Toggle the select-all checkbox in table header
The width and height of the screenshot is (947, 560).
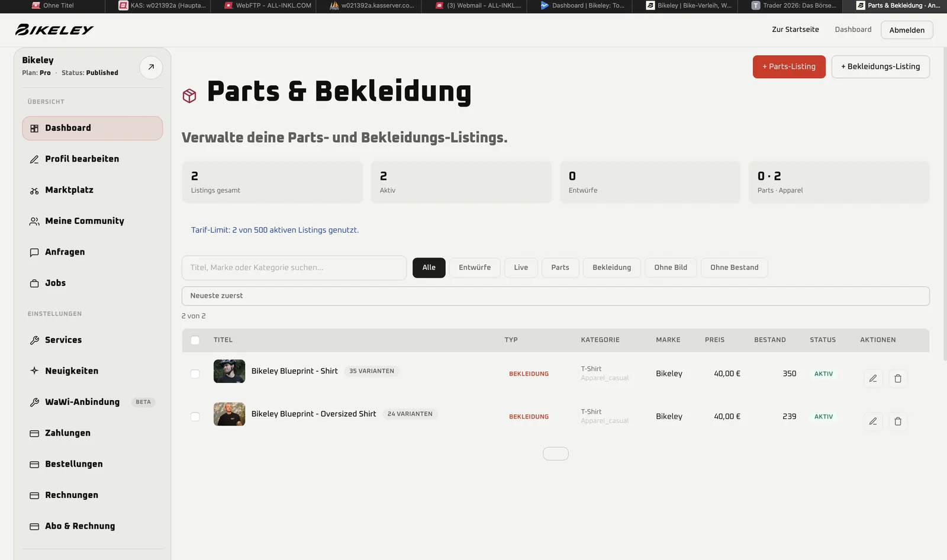195,340
